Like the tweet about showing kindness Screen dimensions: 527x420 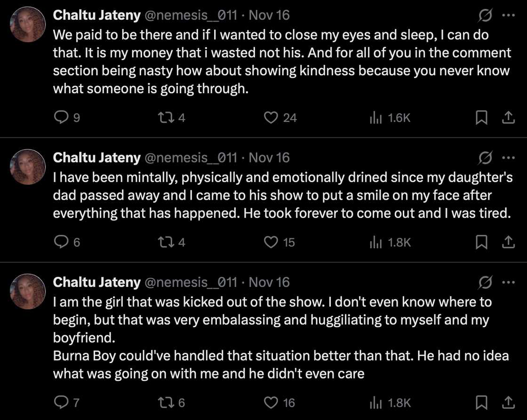pyautogui.click(x=271, y=118)
